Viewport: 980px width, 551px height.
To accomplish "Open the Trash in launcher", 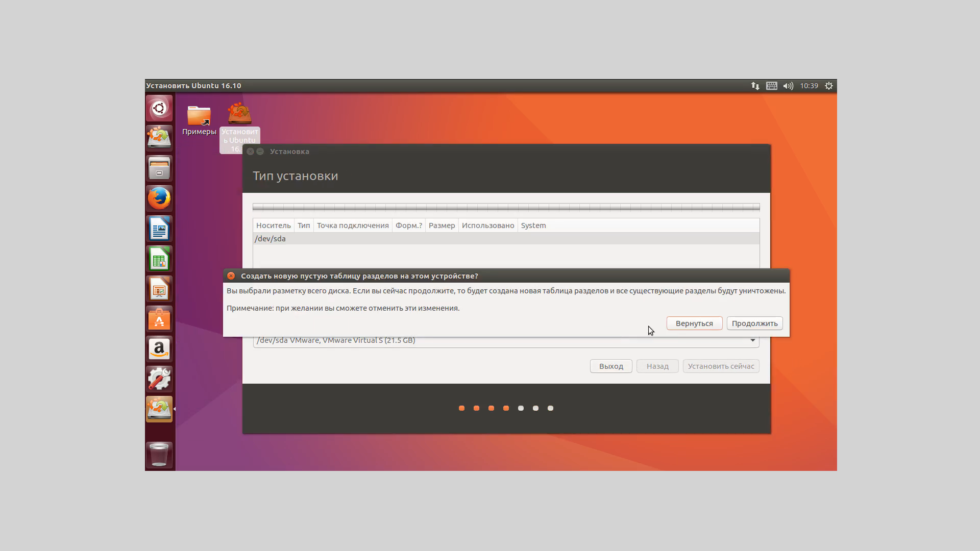I will pos(159,454).
